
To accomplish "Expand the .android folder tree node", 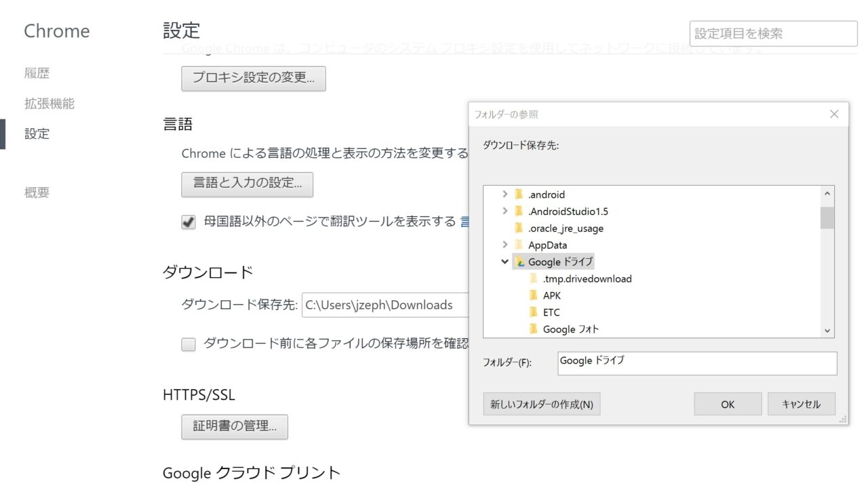I will [x=505, y=195].
